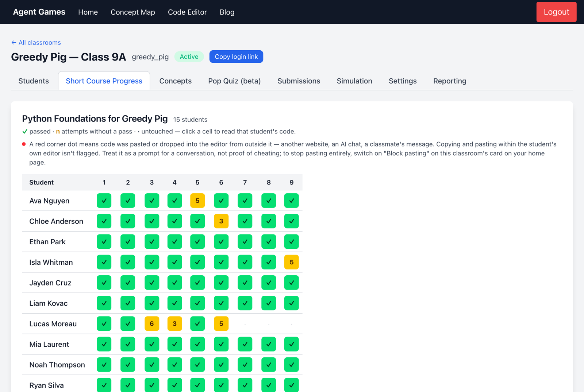This screenshot has width=584, height=392.
Task: Click the greedy_pig game label
Action: pyautogui.click(x=150, y=57)
